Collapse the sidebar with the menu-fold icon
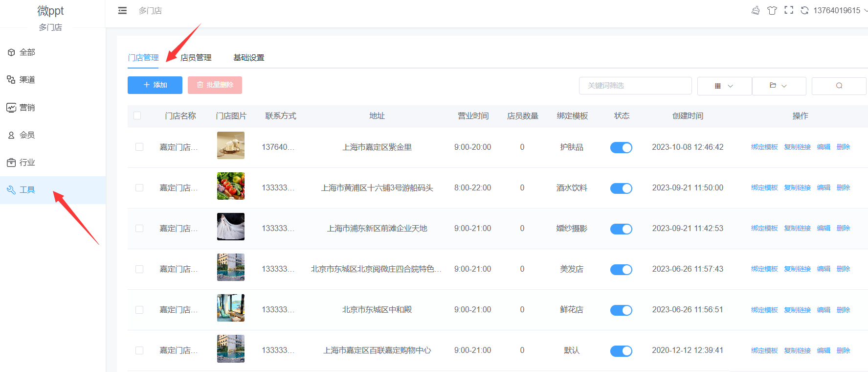The width and height of the screenshot is (868, 372). pos(122,10)
